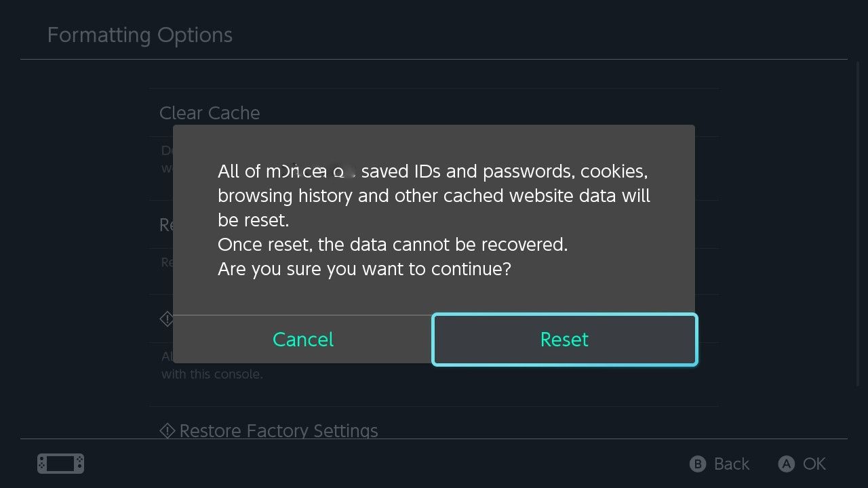868x488 pixels.
Task: Click the "data cannot be recovered" warning line
Action: (x=392, y=245)
